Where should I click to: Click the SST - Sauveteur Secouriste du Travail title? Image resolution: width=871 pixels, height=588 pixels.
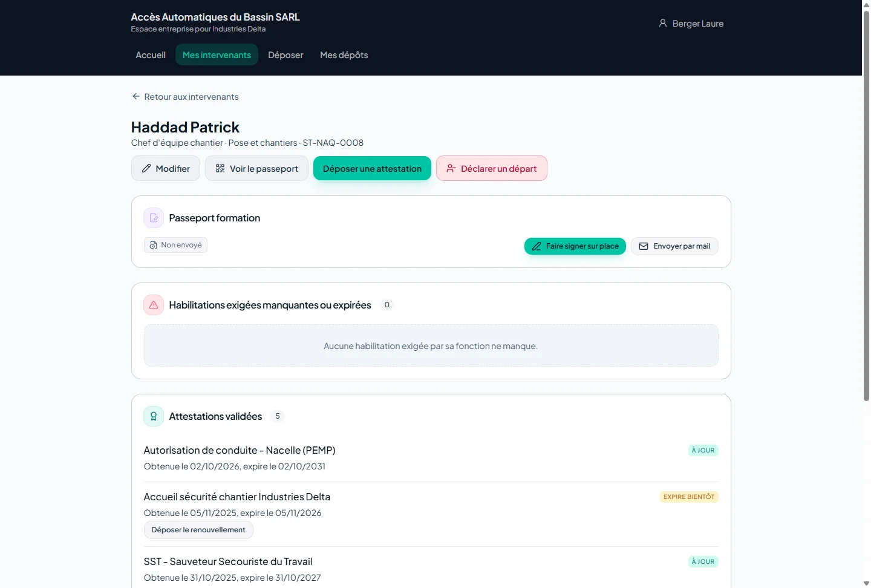tap(228, 561)
